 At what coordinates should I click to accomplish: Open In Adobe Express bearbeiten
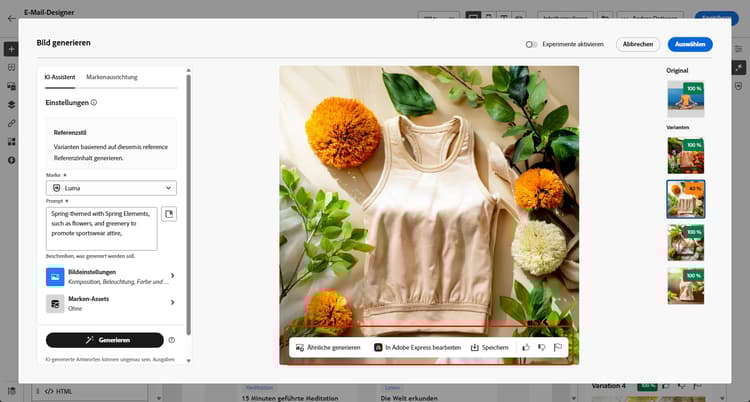click(417, 347)
